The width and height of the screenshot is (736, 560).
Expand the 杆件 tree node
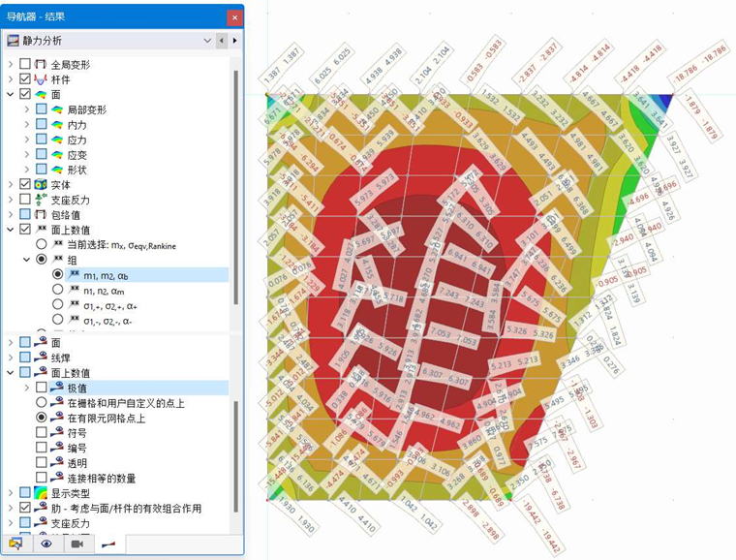[11, 79]
